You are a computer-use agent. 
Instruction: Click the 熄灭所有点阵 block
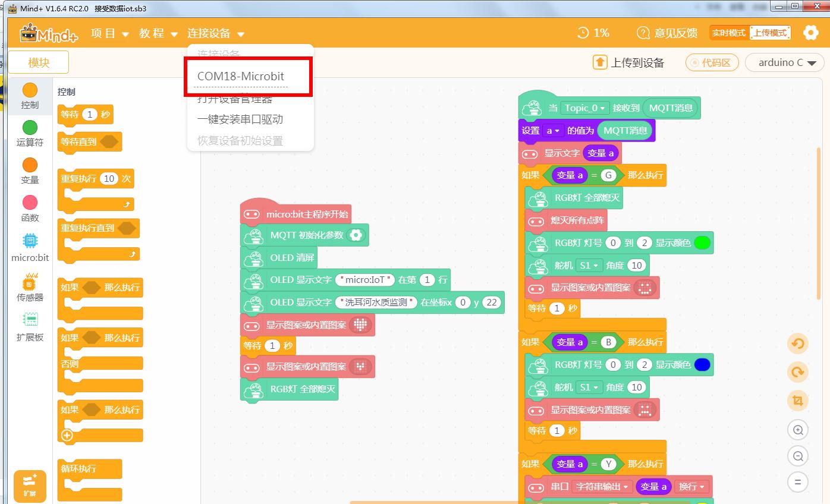pos(566,220)
